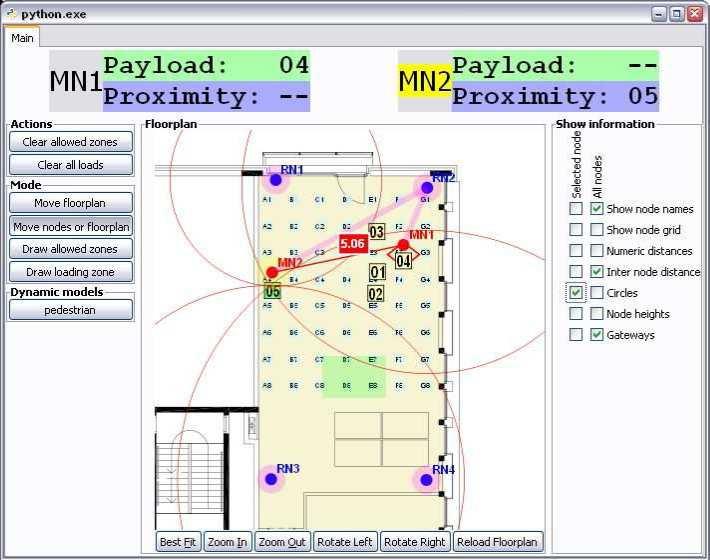Image resolution: width=710 pixels, height=560 pixels.
Task: Maximize the python.exe window
Action: point(676,14)
